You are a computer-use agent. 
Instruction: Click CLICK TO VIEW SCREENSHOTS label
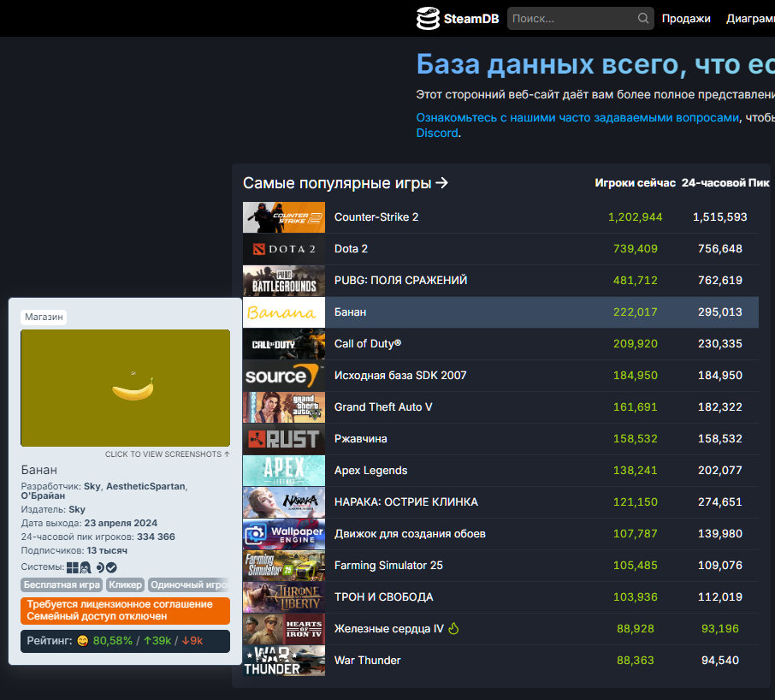167,454
